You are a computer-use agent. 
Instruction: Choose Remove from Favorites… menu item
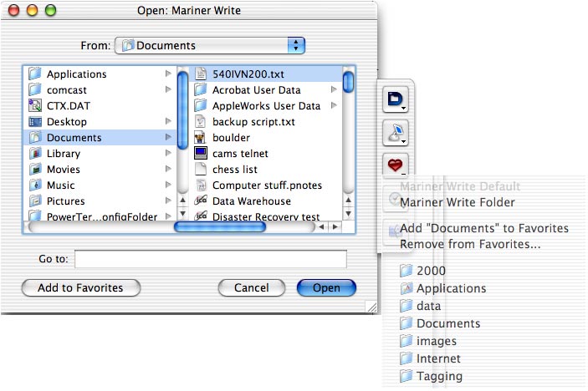coord(470,244)
